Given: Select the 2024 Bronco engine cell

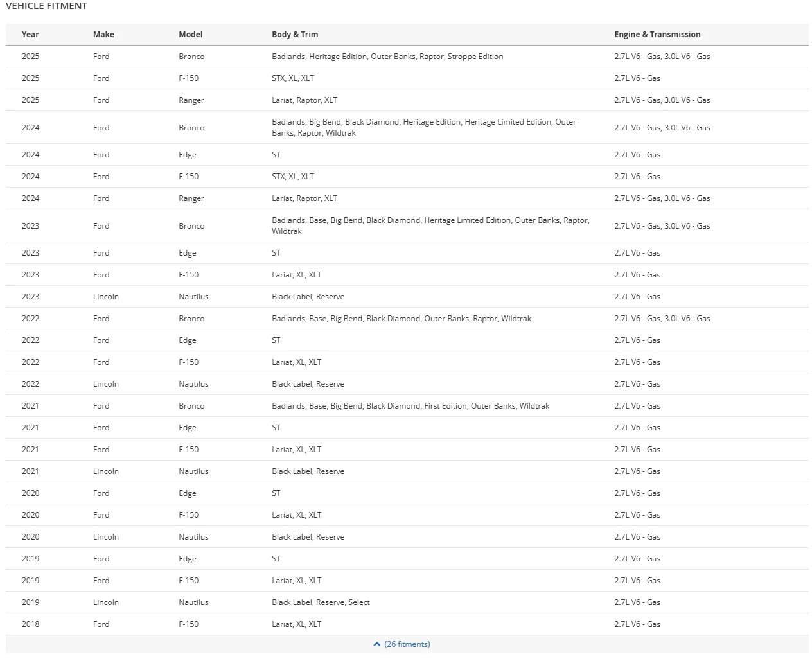Looking at the screenshot, I should point(662,128).
